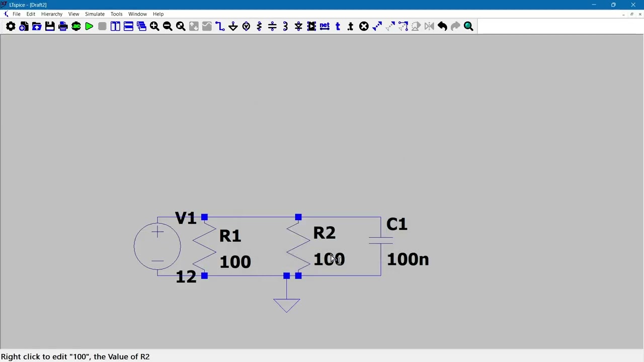This screenshot has width=644, height=362.
Task: Cascade windows
Action: tap(141, 26)
